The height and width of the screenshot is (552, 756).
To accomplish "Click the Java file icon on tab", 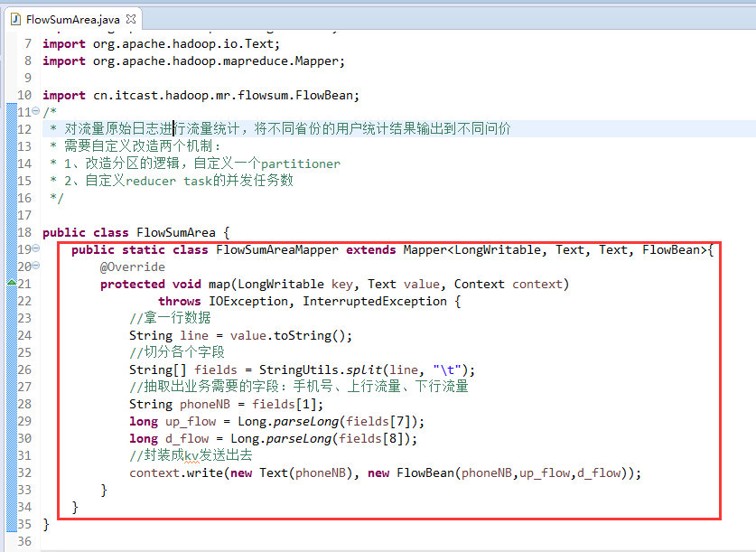I will point(16,19).
